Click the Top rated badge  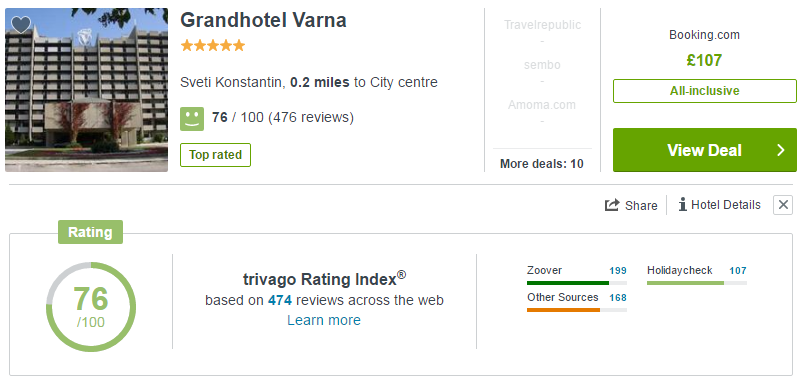click(x=215, y=155)
